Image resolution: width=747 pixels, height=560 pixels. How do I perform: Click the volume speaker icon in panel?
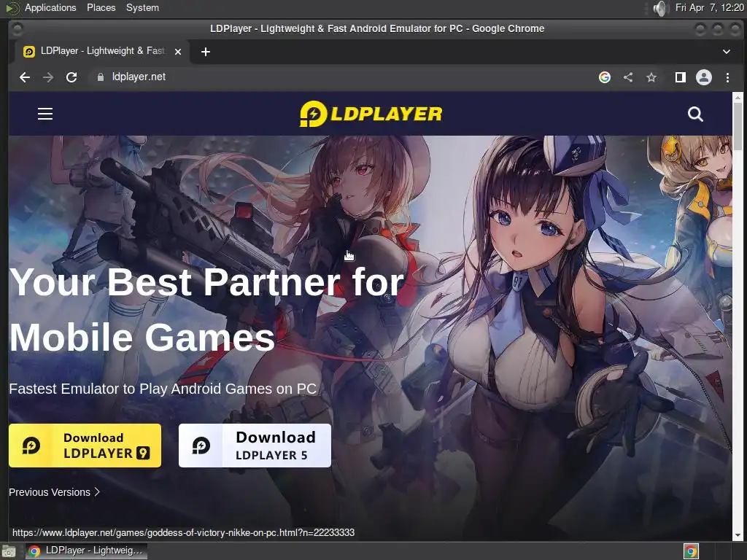pos(660,8)
